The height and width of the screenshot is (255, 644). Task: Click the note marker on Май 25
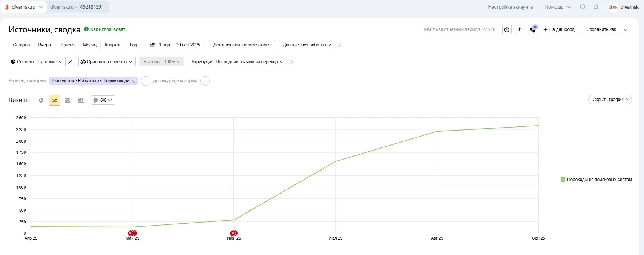coord(132,233)
